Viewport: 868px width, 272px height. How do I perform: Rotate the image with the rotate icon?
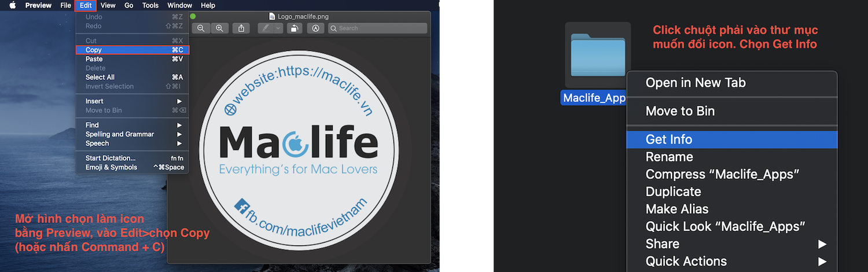pos(295,28)
